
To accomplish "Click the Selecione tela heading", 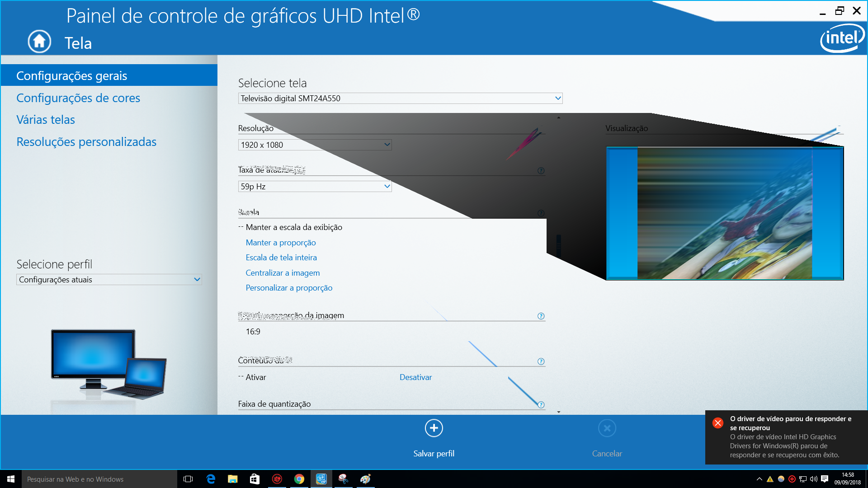I will [272, 83].
